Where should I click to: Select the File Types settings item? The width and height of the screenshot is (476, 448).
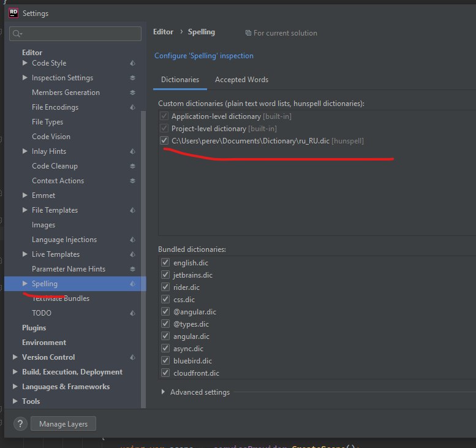tap(47, 122)
